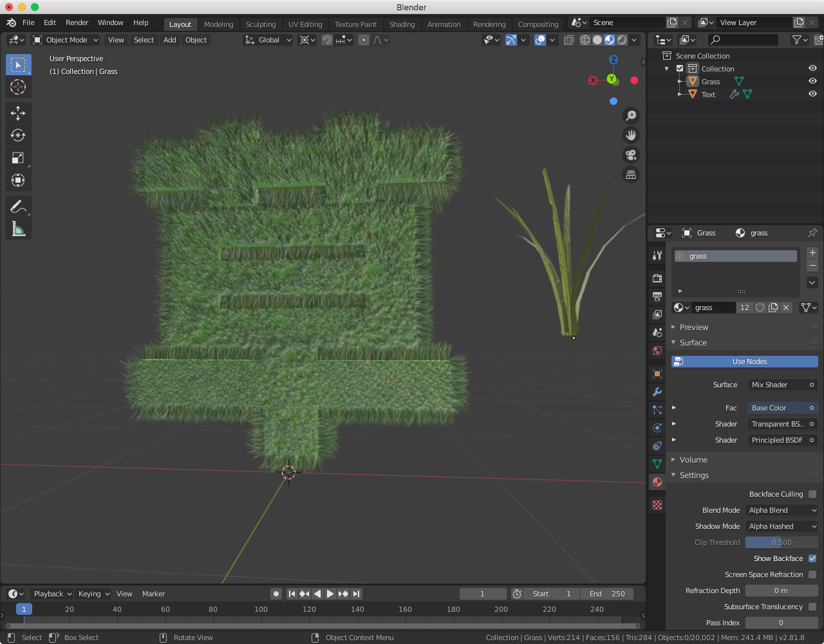
Task: Open the Keying dropdown in timeline
Action: coord(94,594)
